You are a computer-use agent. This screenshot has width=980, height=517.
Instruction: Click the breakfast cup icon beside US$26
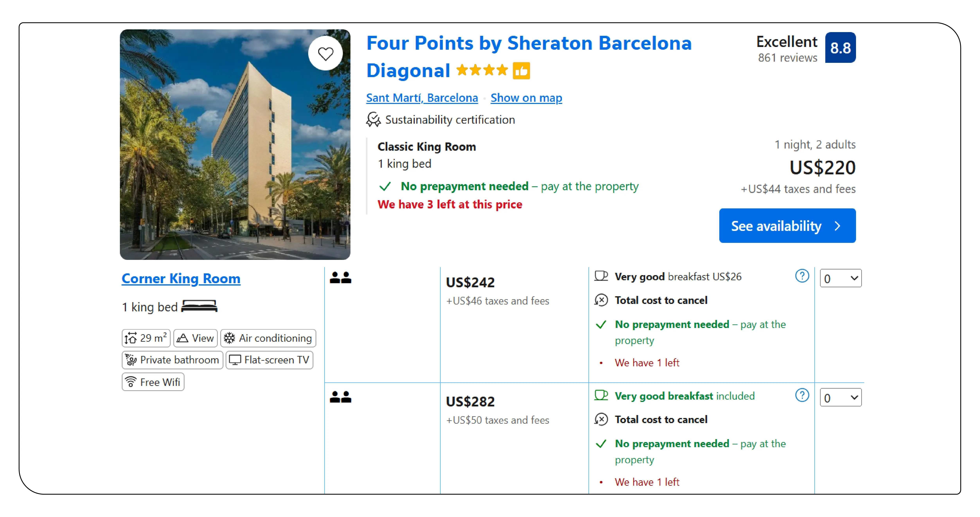pyautogui.click(x=601, y=276)
